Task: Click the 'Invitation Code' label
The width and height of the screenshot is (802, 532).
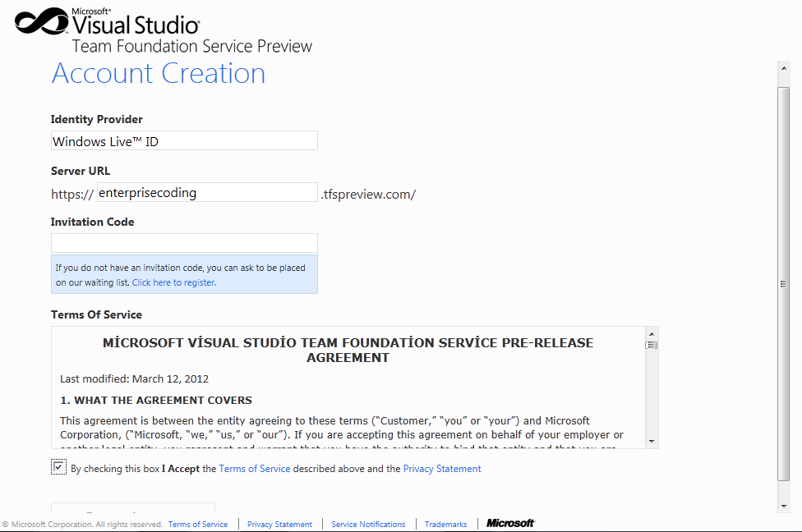Action: point(93,222)
